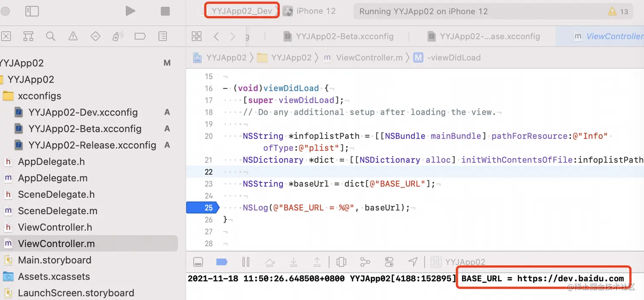
Task: Open the symbol navigator
Action: tap(28, 36)
